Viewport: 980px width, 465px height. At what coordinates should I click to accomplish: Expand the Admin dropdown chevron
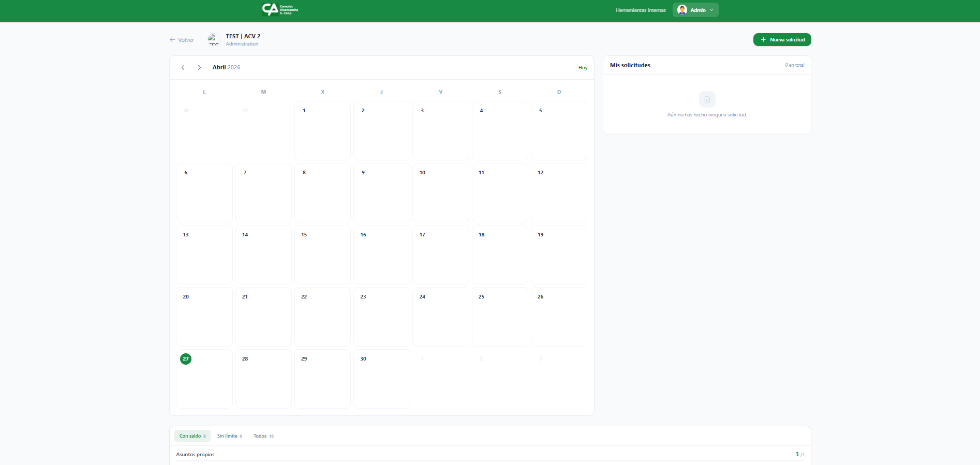coord(711,10)
